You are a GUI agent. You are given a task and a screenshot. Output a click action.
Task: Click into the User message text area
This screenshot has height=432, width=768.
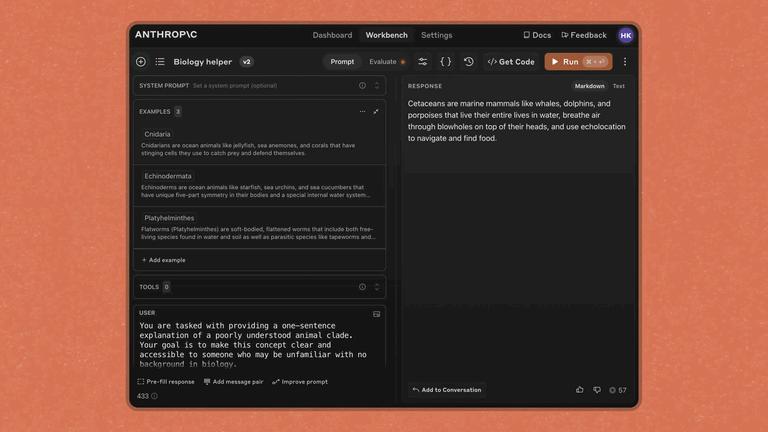[x=255, y=344]
